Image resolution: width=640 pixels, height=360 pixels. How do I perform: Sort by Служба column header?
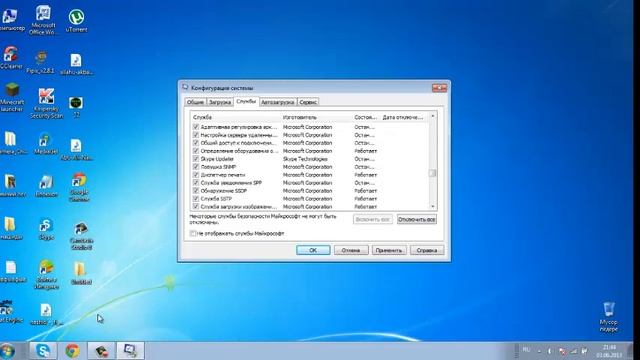[x=236, y=117]
